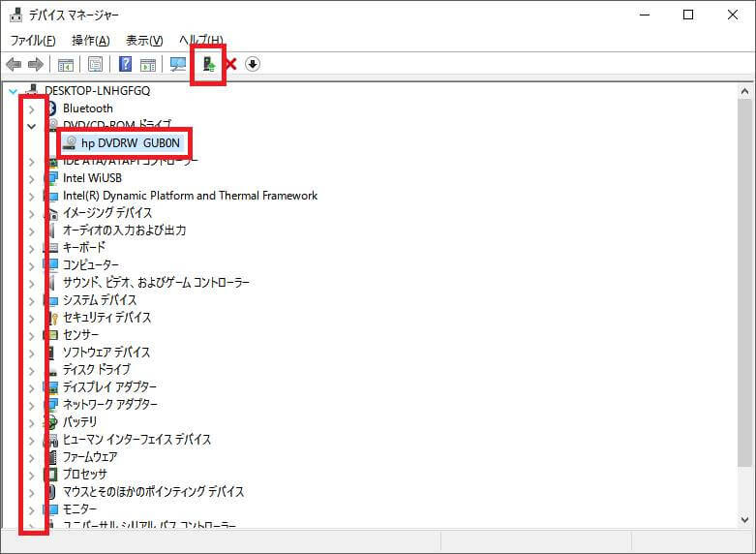Select ソフトウェア デバイス row

click(106, 353)
